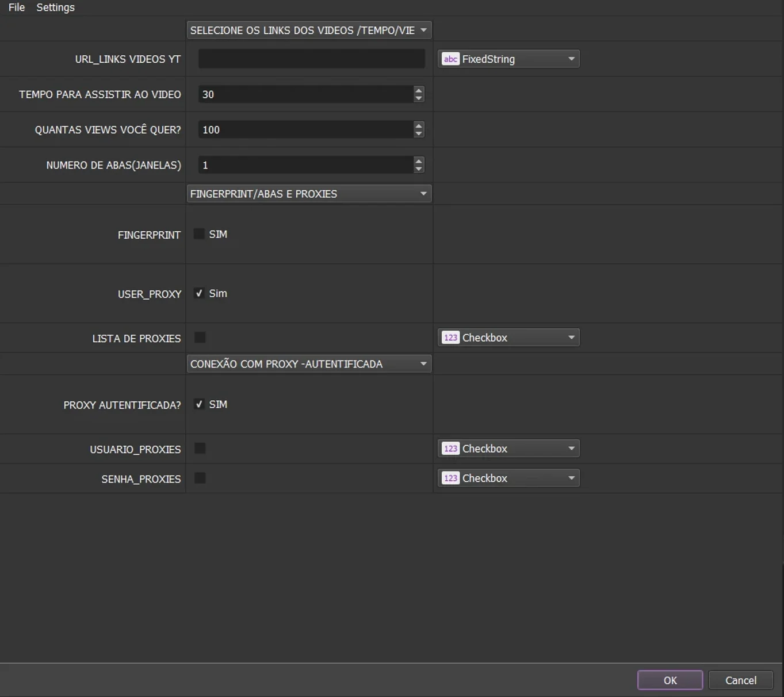Click the 123 icon in LISTA DE PROXIES row

coord(450,338)
